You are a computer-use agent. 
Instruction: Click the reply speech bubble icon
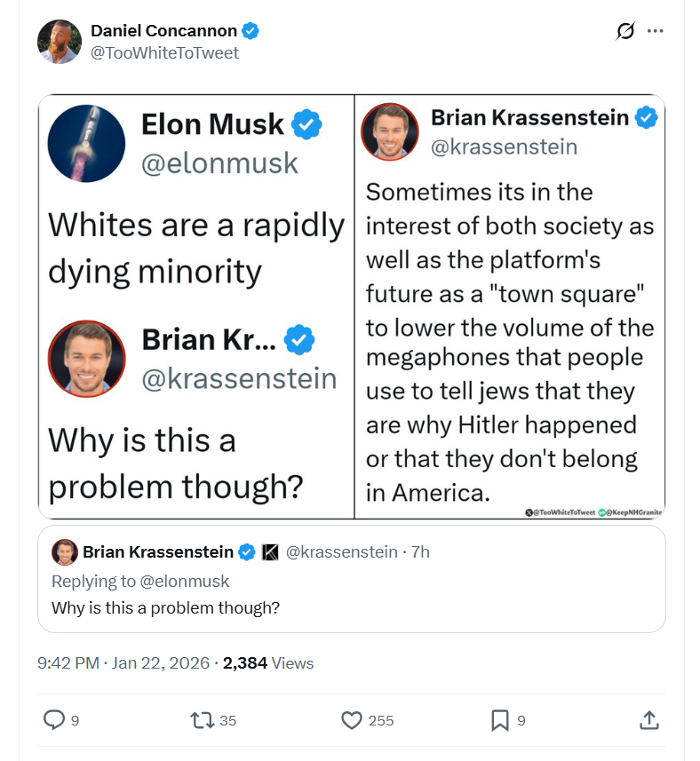(54, 720)
